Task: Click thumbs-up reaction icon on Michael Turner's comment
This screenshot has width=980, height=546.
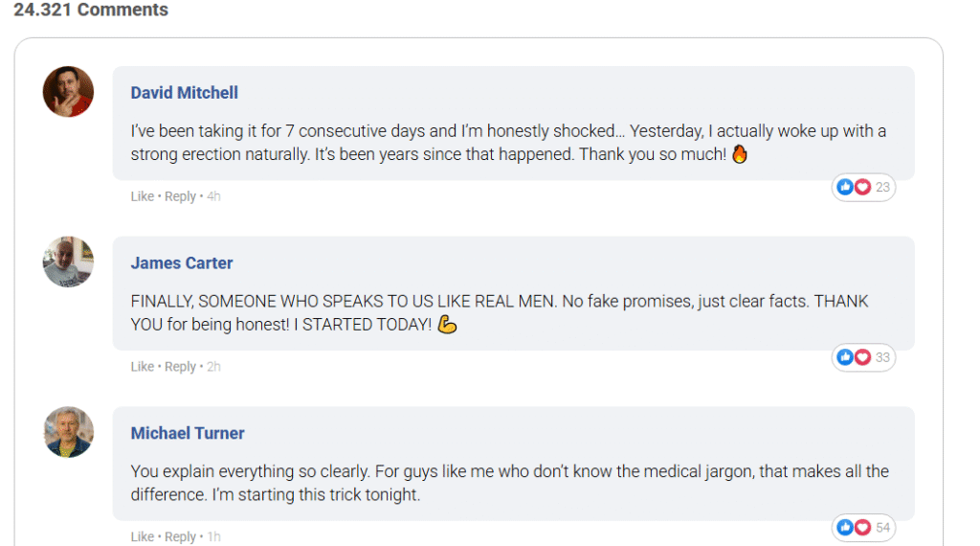Action: 845,528
